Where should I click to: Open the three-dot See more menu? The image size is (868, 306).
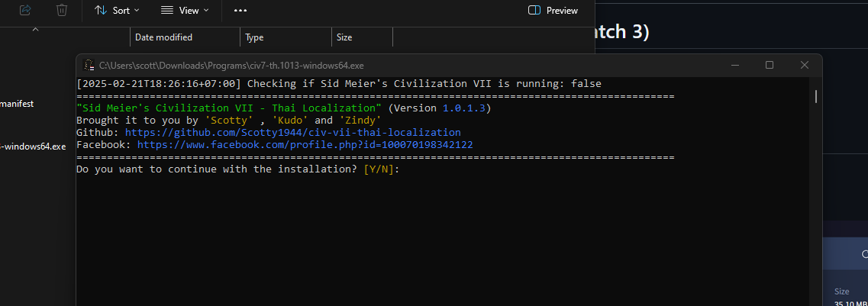pyautogui.click(x=240, y=10)
